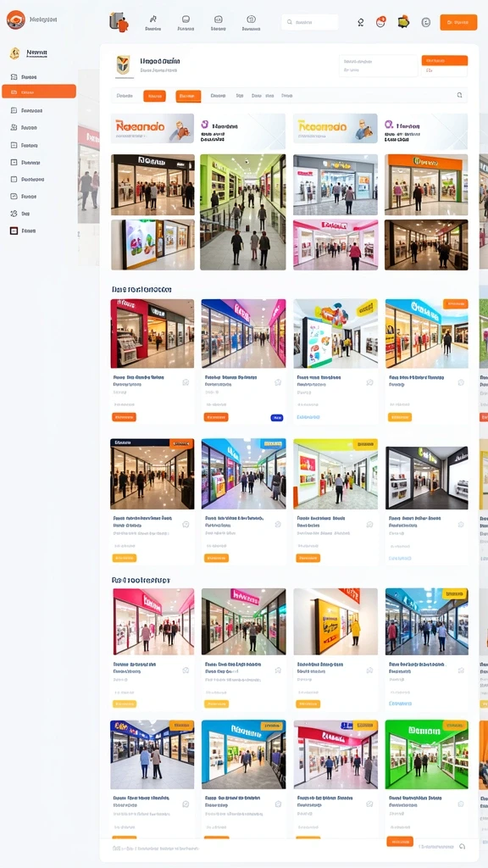Click the orange button in the page header

pos(444,60)
